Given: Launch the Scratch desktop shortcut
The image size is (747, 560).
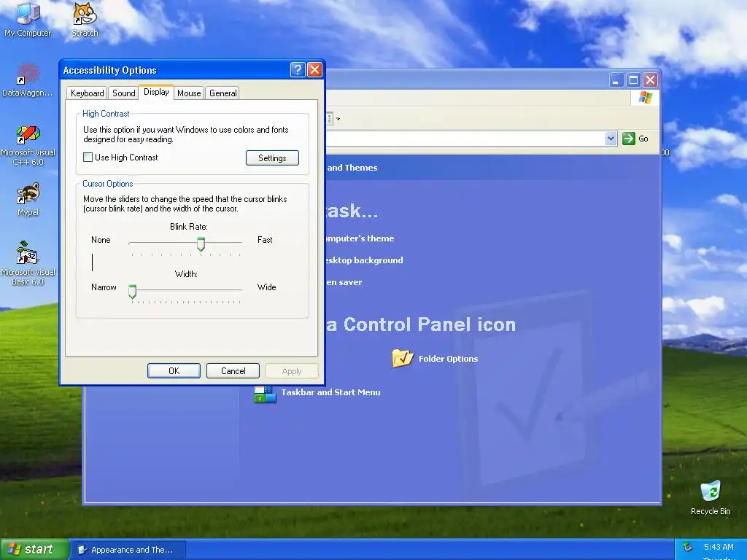Looking at the screenshot, I should tap(85, 19).
